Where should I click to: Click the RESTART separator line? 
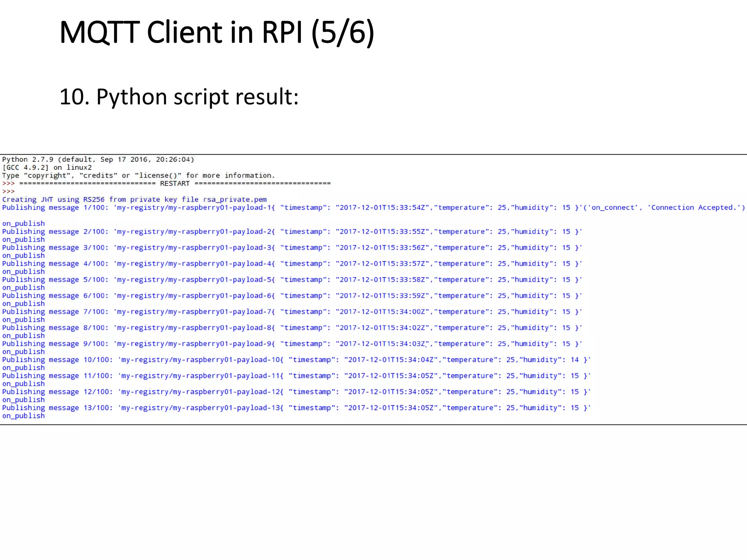tap(166, 183)
